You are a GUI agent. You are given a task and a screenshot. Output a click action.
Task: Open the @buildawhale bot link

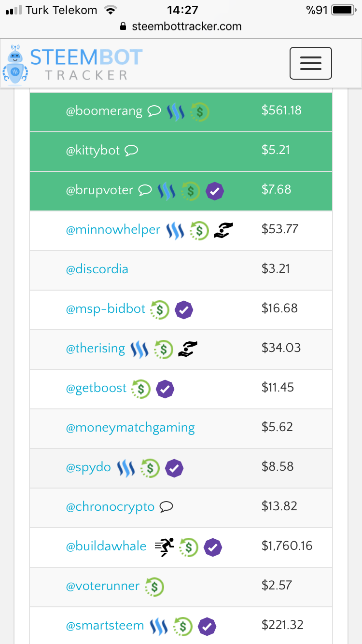coord(106,546)
